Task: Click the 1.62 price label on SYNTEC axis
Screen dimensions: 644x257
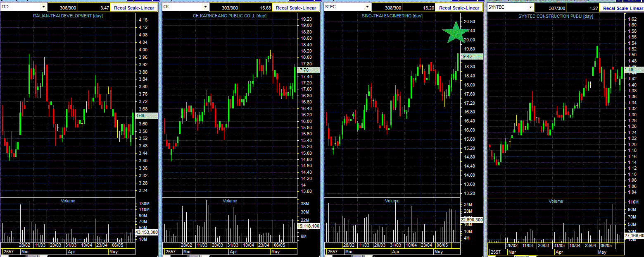Action: point(632,19)
